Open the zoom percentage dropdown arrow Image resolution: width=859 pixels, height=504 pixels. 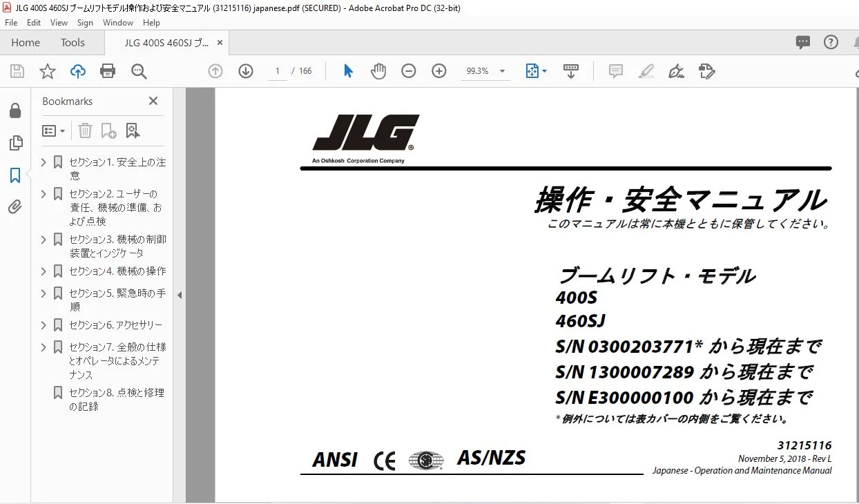coord(502,71)
